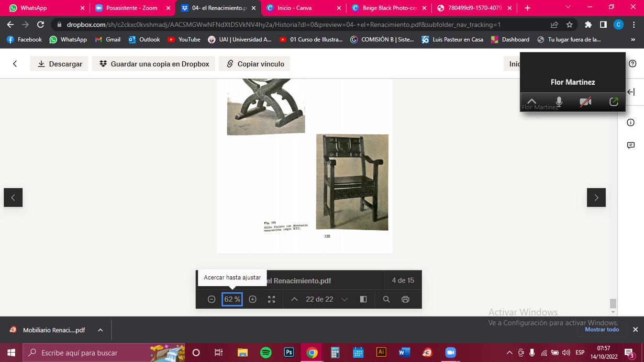This screenshot has width=644, height=362.
Task: Open the Chrome three-dot menu
Action: [634, 25]
